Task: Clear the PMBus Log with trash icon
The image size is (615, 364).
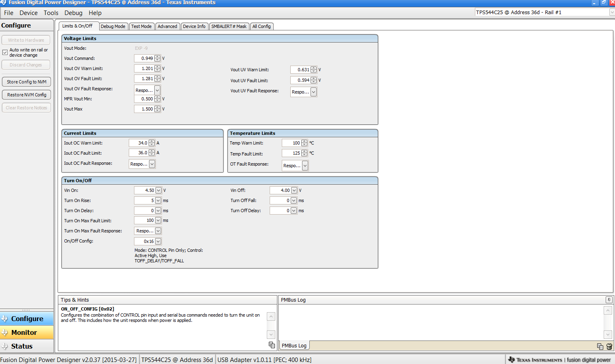Action: [609, 347]
